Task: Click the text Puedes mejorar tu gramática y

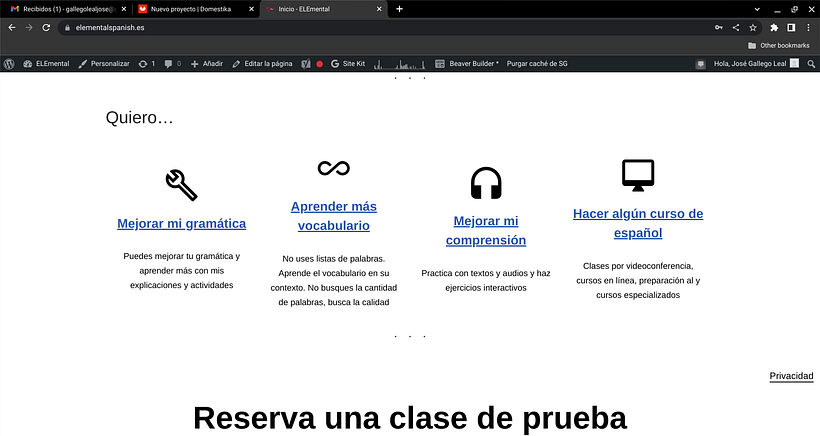Action: point(181,256)
